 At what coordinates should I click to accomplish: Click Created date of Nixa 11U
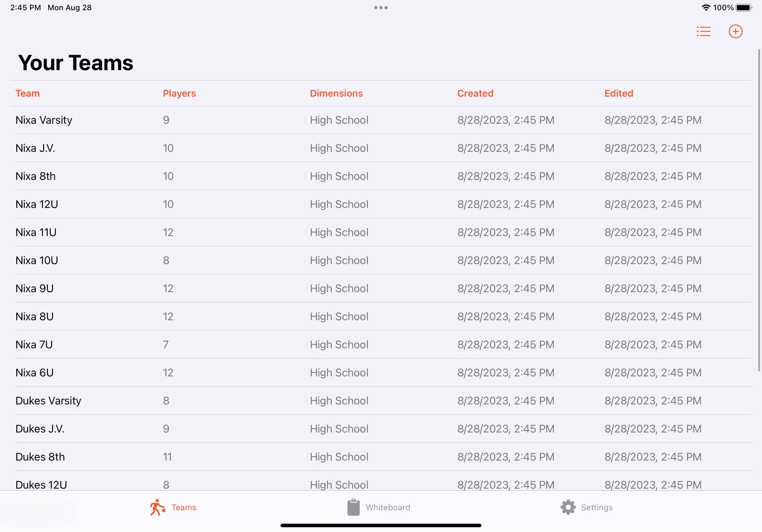pyautogui.click(x=505, y=232)
